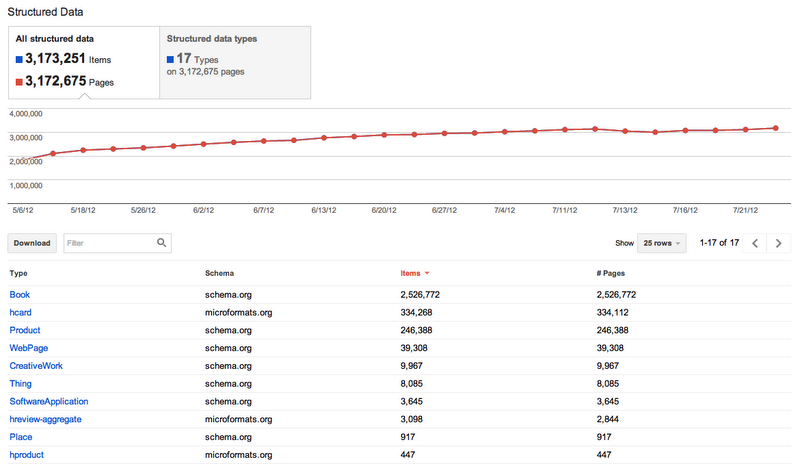Click last data point on the chart
Viewport: 800px width, 464px height.
tap(776, 127)
